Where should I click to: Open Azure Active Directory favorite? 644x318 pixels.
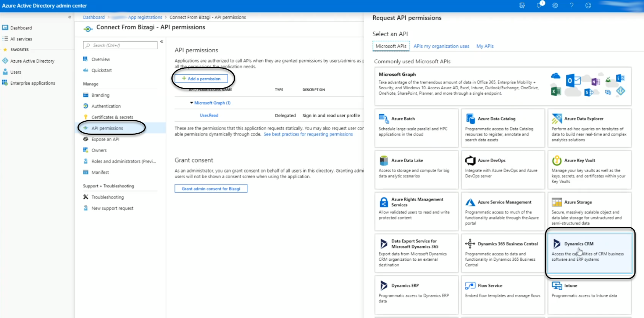(32, 61)
